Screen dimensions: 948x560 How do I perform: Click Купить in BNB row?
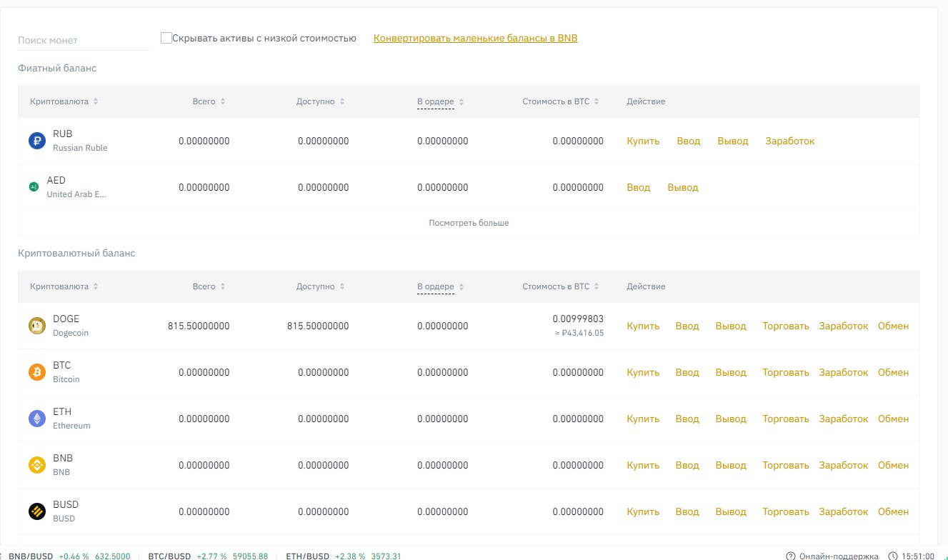(643, 465)
